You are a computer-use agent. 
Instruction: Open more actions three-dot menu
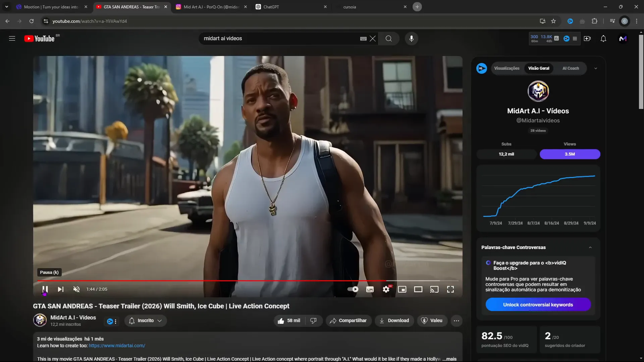(x=457, y=321)
